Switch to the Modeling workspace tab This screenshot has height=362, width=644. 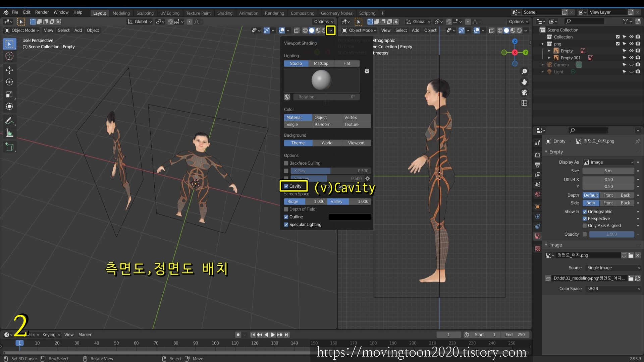point(121,13)
